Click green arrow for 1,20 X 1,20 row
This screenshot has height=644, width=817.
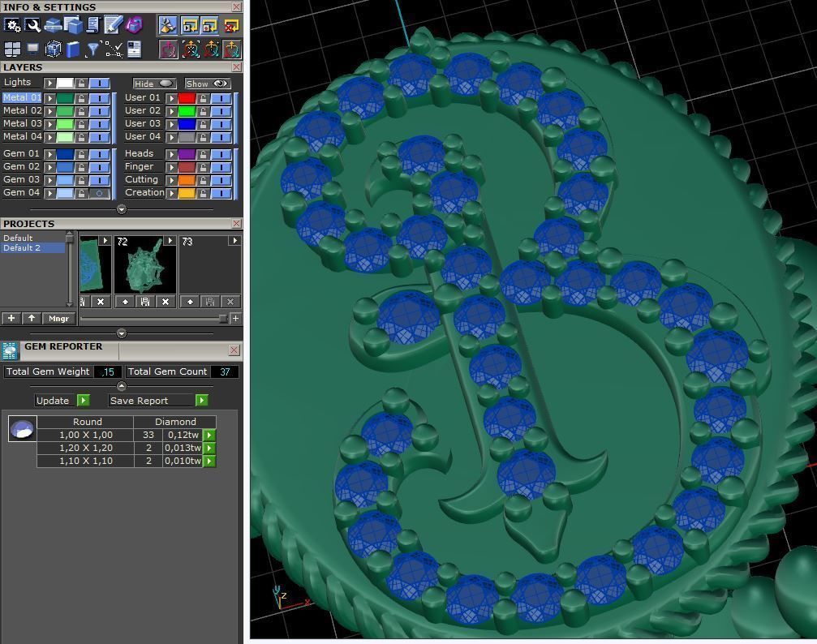coord(209,448)
